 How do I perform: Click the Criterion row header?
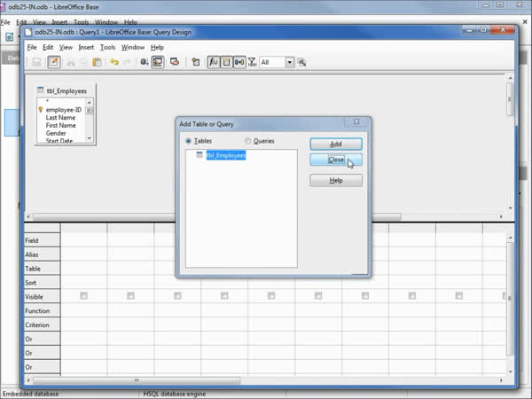pyautogui.click(x=42, y=325)
